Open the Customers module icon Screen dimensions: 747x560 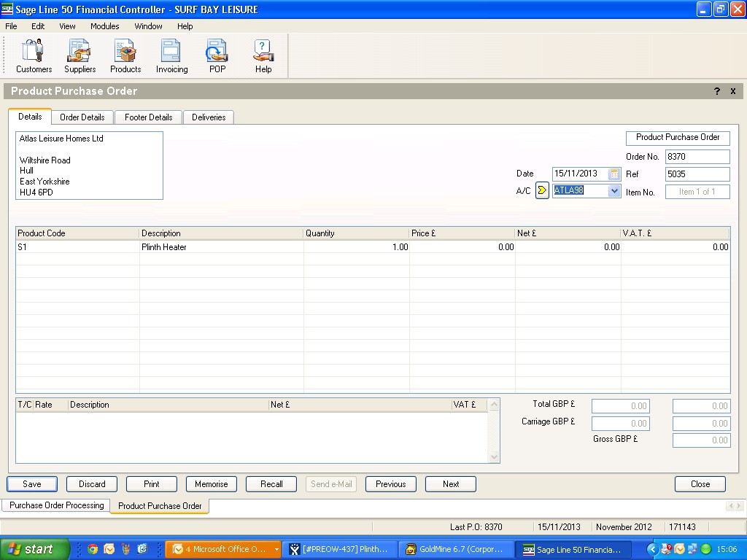pyautogui.click(x=34, y=56)
